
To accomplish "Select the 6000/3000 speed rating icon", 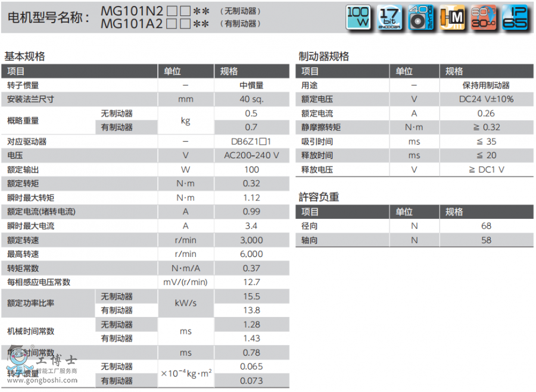I will (x=484, y=18).
